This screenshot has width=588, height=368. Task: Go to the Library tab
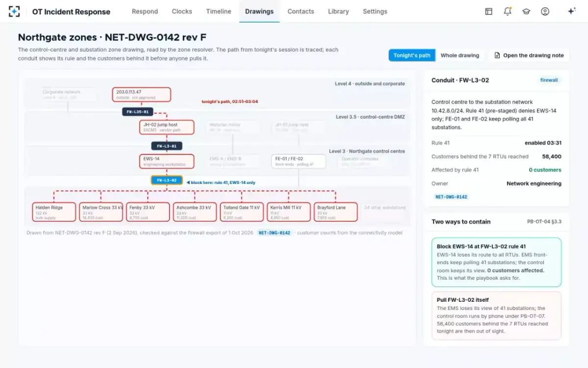(339, 11)
